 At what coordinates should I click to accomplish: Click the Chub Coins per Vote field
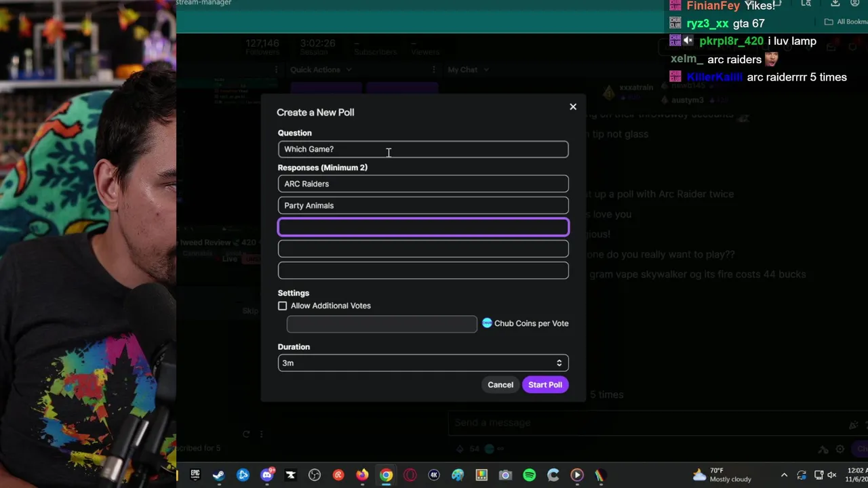(x=382, y=324)
